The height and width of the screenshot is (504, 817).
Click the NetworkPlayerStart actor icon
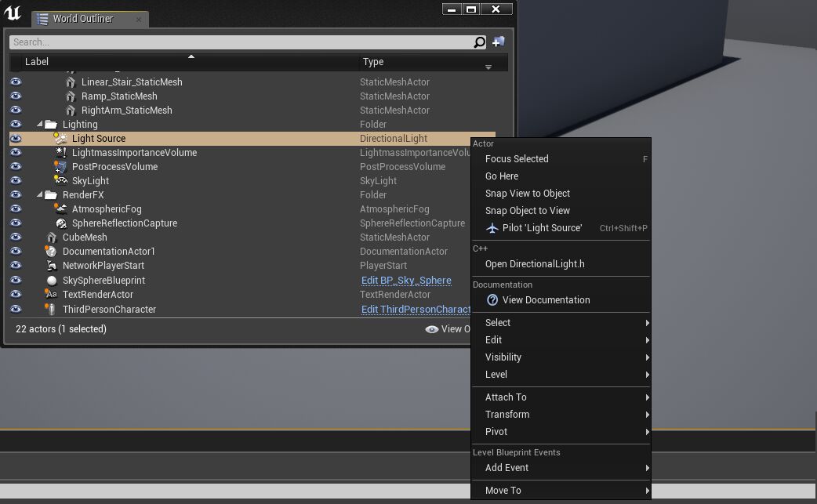coord(51,266)
